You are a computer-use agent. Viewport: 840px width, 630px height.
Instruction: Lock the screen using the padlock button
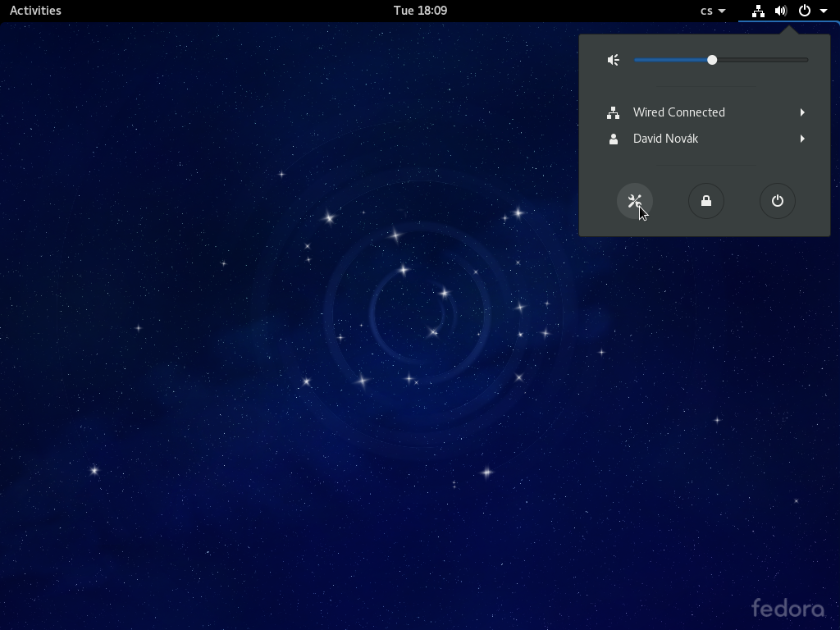point(705,201)
